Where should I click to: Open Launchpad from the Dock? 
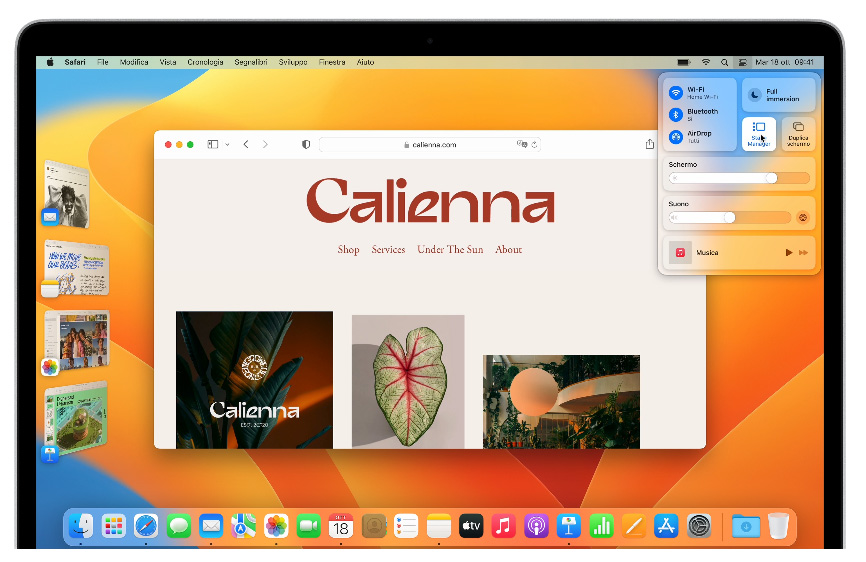(x=113, y=526)
